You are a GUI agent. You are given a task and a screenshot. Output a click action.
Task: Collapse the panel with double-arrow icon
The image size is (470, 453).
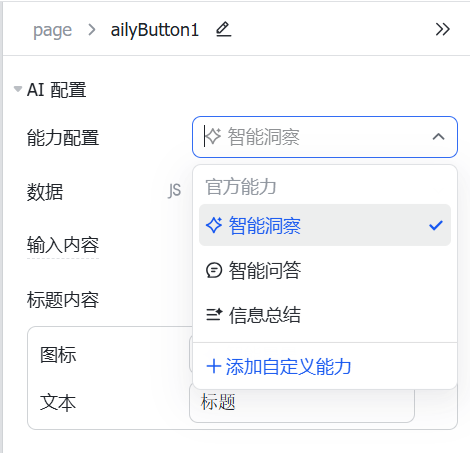[443, 29]
